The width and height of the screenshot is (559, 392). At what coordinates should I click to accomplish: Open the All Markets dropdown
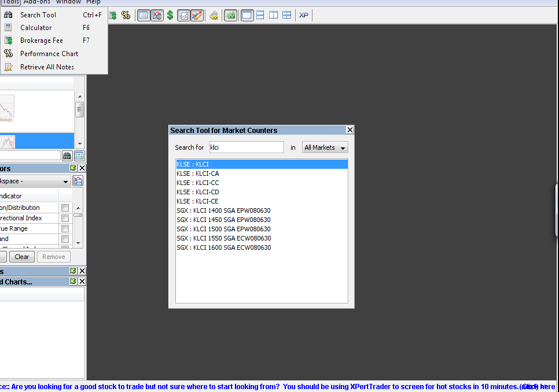click(x=325, y=148)
